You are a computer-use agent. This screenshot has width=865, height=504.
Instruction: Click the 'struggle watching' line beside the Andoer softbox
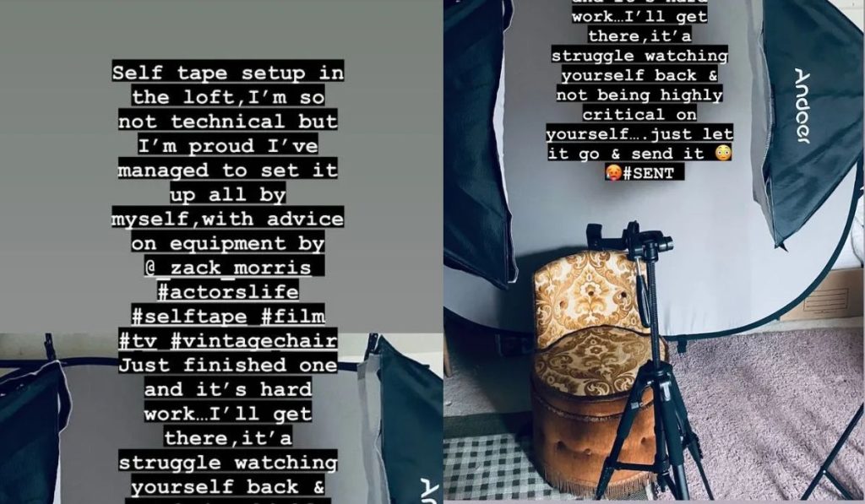640,56
